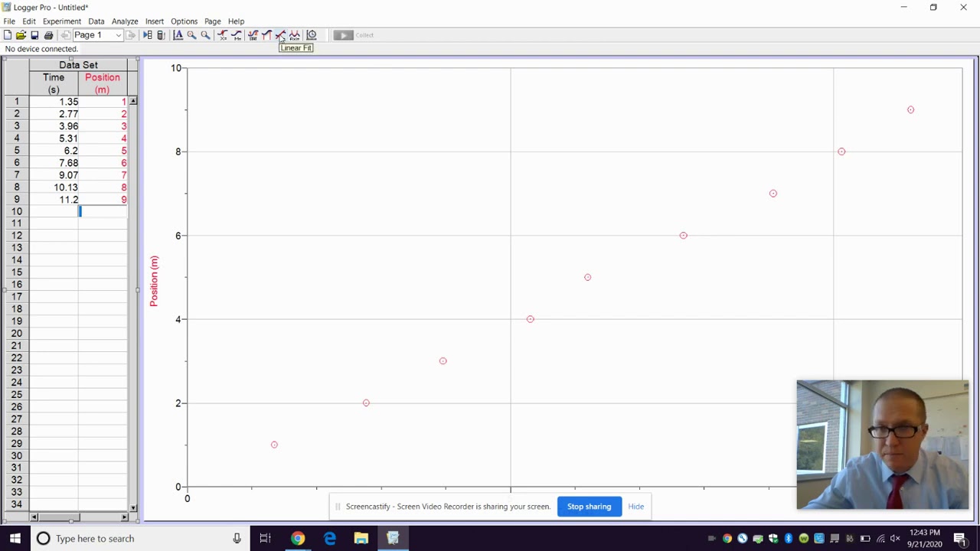The height and width of the screenshot is (551, 980).
Task: Open the Curve Fit tool icon
Action: click(295, 35)
